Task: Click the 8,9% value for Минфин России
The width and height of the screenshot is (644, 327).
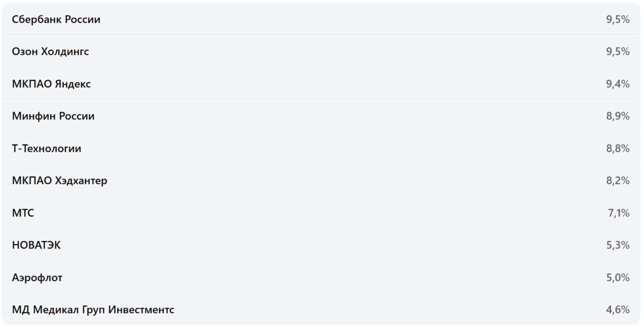Action: [x=618, y=116]
